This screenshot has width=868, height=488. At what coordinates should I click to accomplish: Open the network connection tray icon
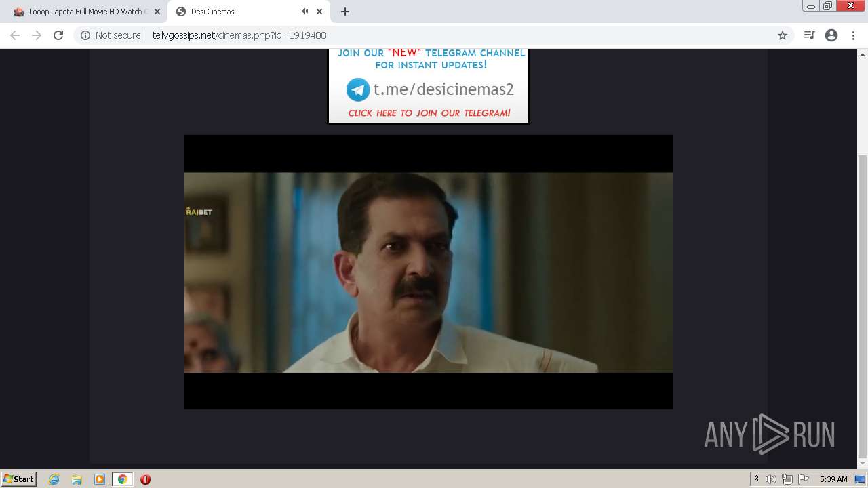[787, 479]
